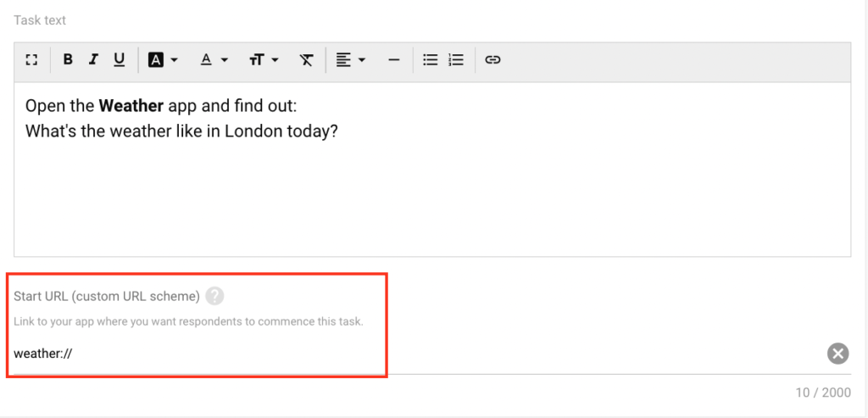Create a numbered list
This screenshot has width=868, height=418.
coord(456,60)
